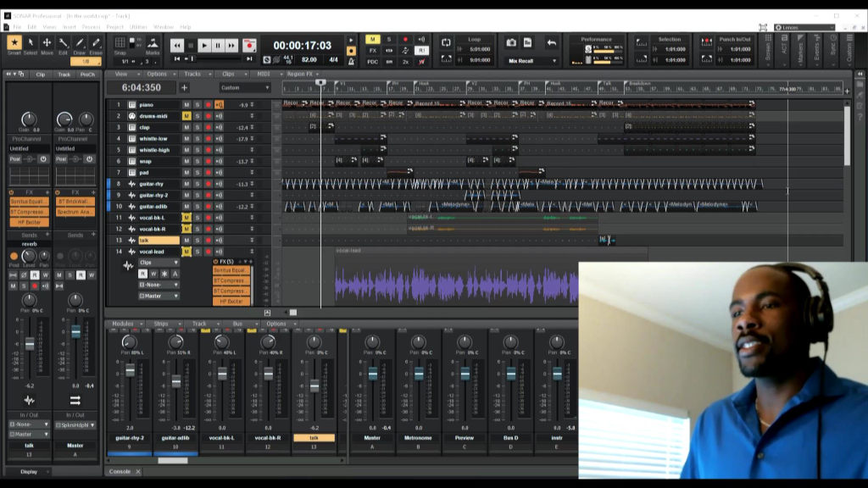This screenshot has height=488, width=868.
Task: Click the timecode display 00:00:17:03
Action: (303, 46)
